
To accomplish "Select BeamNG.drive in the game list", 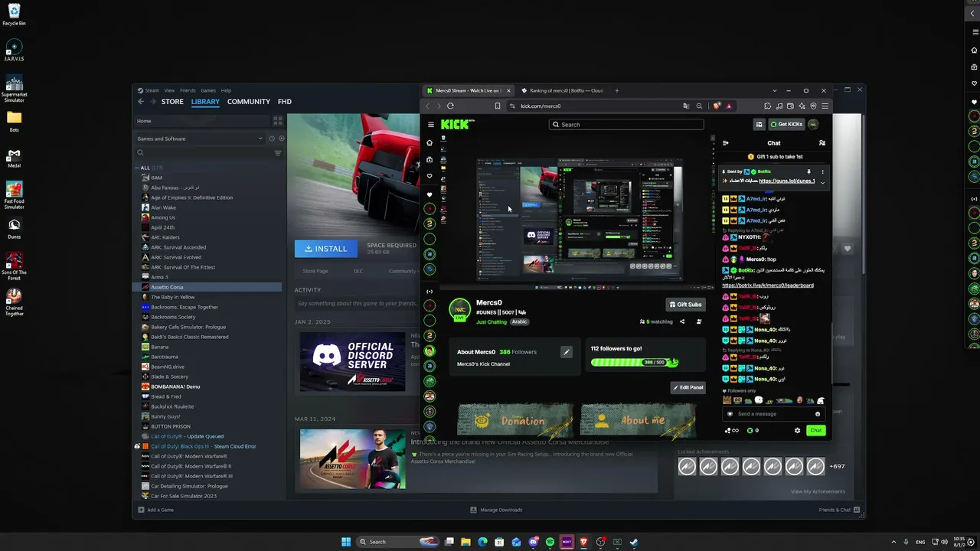I will pos(168,367).
